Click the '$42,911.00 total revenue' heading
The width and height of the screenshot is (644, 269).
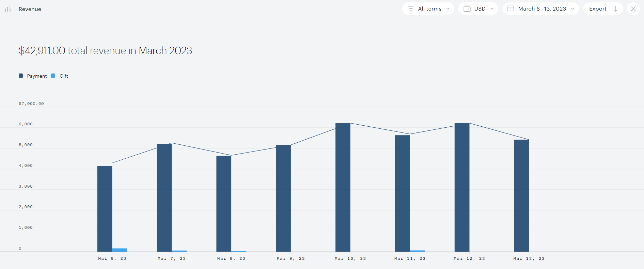coord(105,50)
